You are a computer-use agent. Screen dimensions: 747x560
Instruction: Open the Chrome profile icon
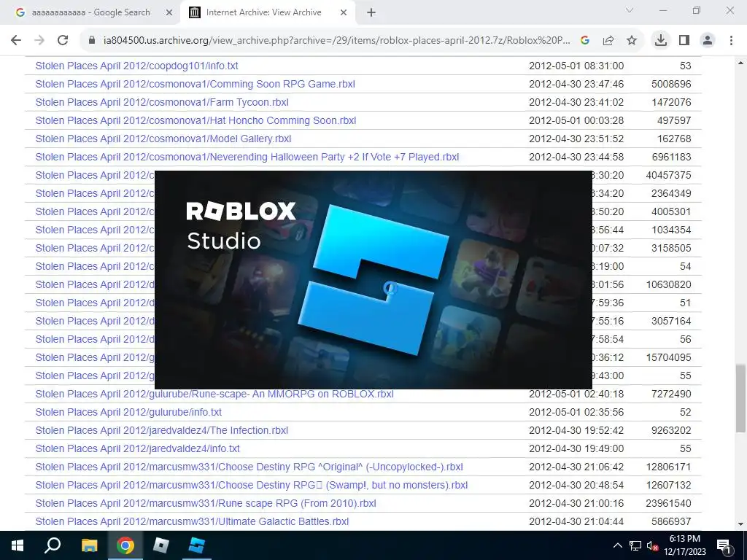pos(708,41)
